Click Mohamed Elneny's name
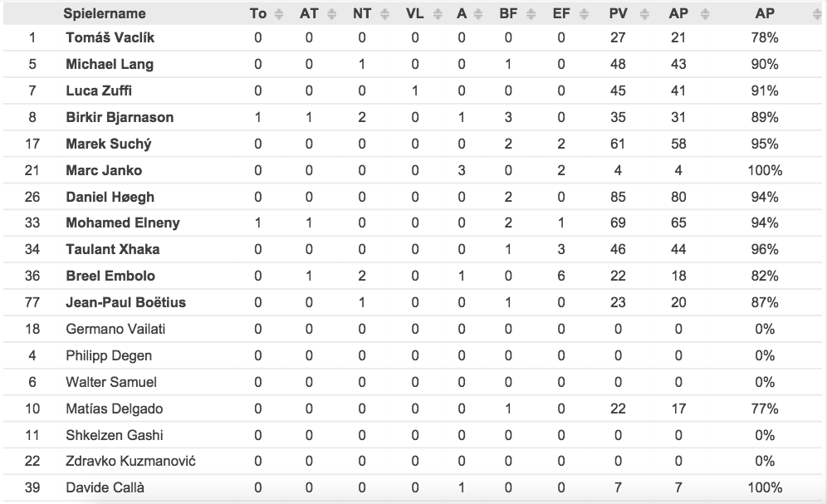This screenshot has height=504, width=827. point(123,223)
